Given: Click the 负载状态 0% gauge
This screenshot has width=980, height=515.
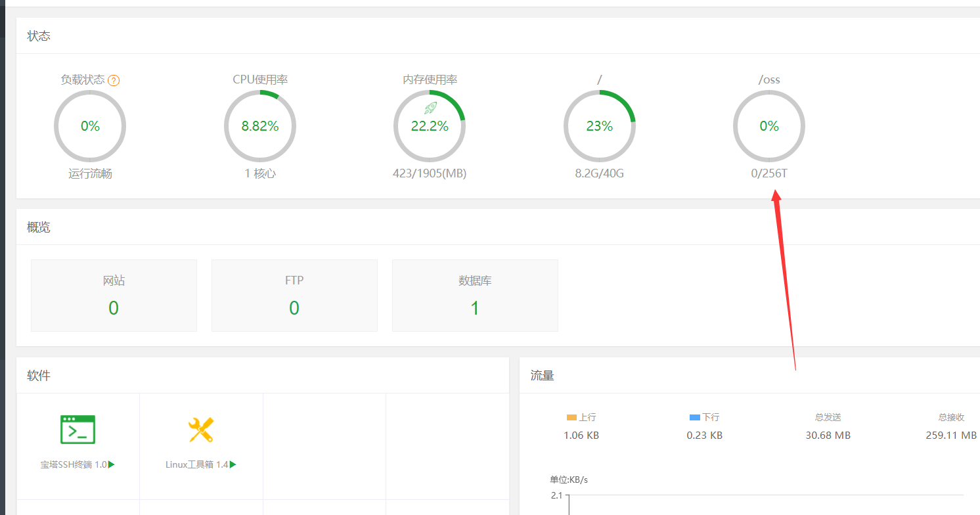Looking at the screenshot, I should point(90,126).
